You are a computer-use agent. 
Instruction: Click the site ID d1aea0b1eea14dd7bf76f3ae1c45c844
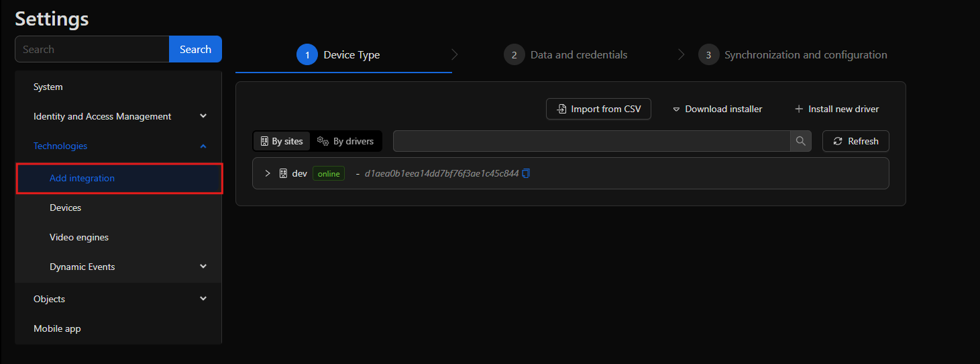(441, 173)
